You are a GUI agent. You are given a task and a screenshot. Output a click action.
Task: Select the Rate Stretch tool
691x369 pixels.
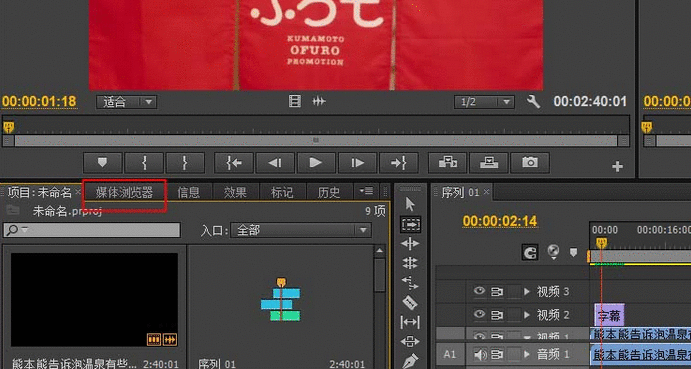[410, 283]
